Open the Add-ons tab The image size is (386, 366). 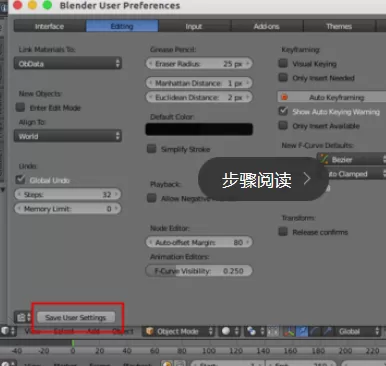pyautogui.click(x=267, y=26)
